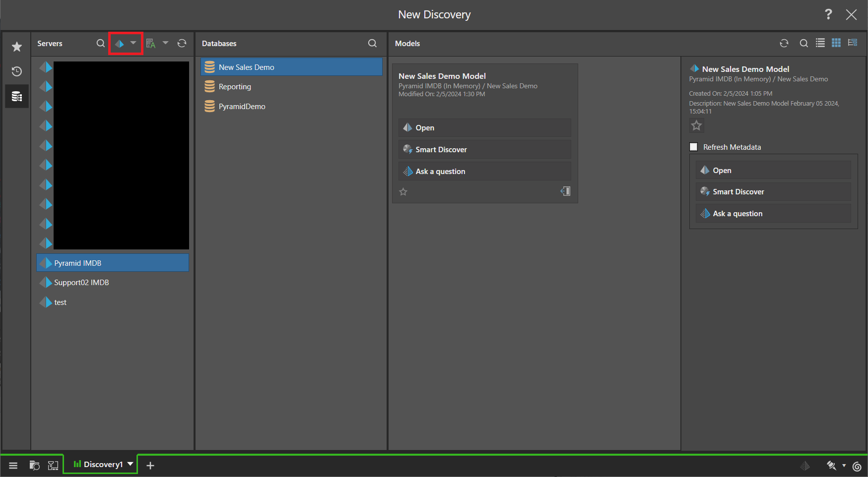Open the model from the card's Open button
The image size is (868, 477).
[x=484, y=128]
